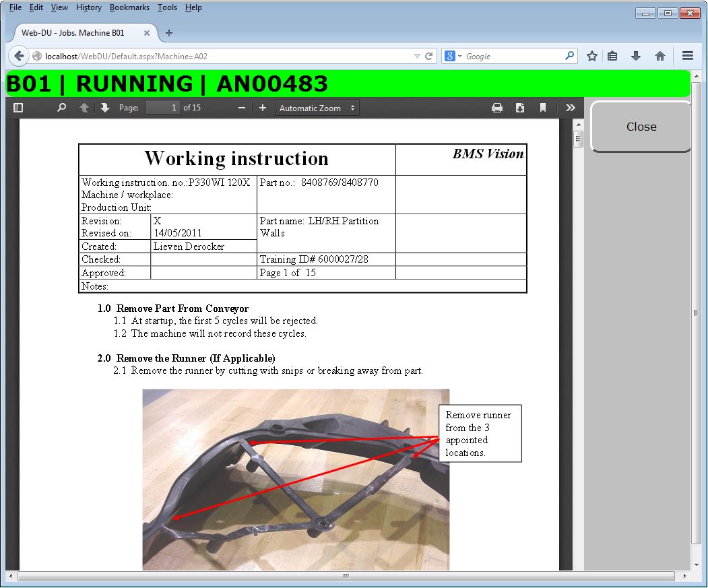Open the File menu

pyautogui.click(x=15, y=7)
